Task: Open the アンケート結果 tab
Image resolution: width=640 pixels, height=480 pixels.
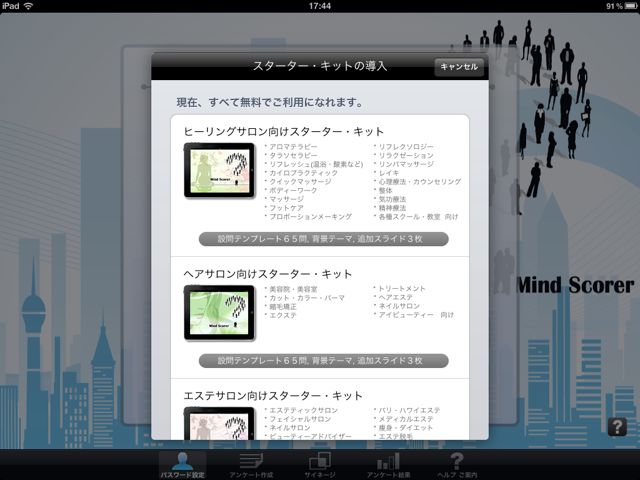Action: 388,465
